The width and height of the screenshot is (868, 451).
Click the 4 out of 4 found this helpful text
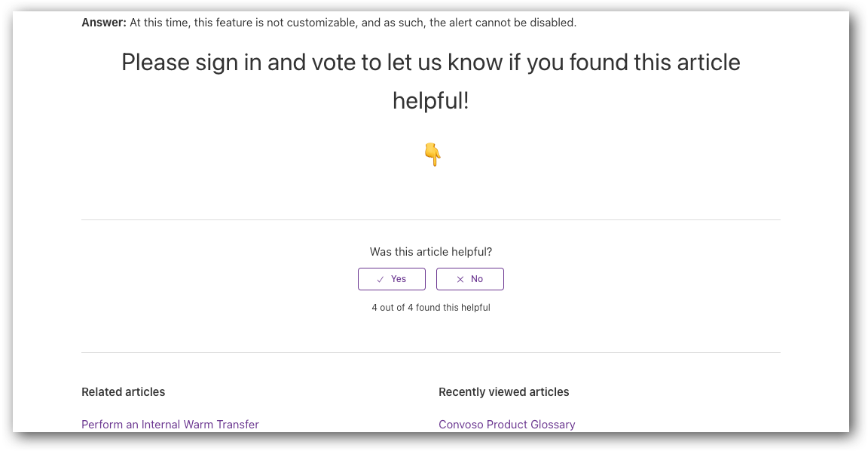430,307
